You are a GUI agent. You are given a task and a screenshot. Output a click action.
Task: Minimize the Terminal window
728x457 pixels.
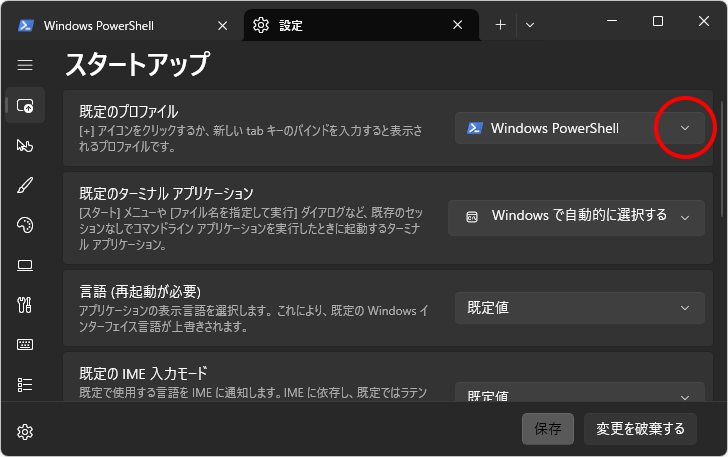coord(612,21)
